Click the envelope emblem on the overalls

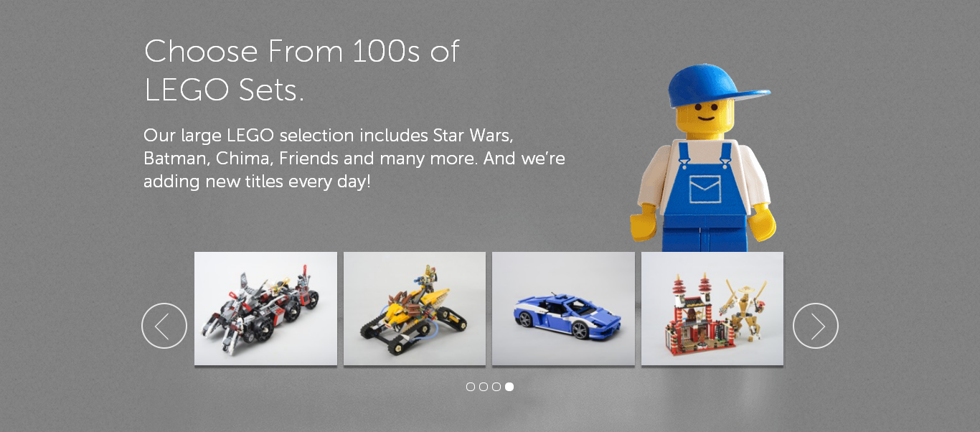tap(705, 189)
